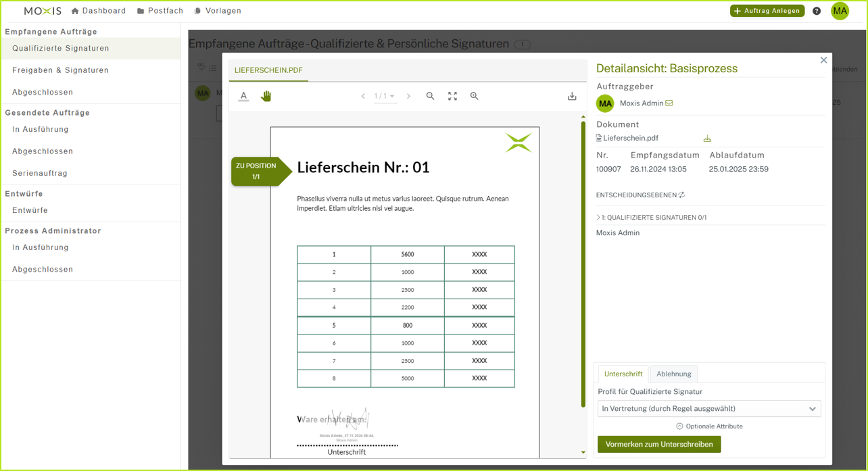Viewport: 868px width, 471px height.
Task: Select the text selection tool in PDF viewer
Action: (244, 96)
